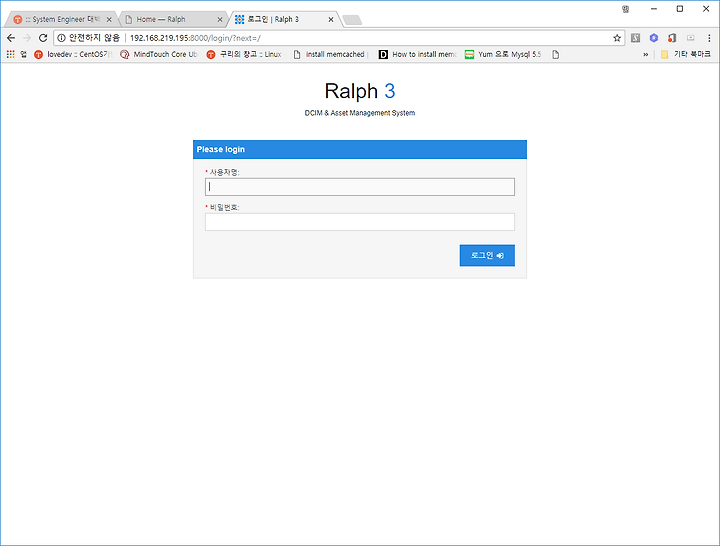Reload the page with refresh icon
Screen dimensions: 720x546
[x=43, y=38]
